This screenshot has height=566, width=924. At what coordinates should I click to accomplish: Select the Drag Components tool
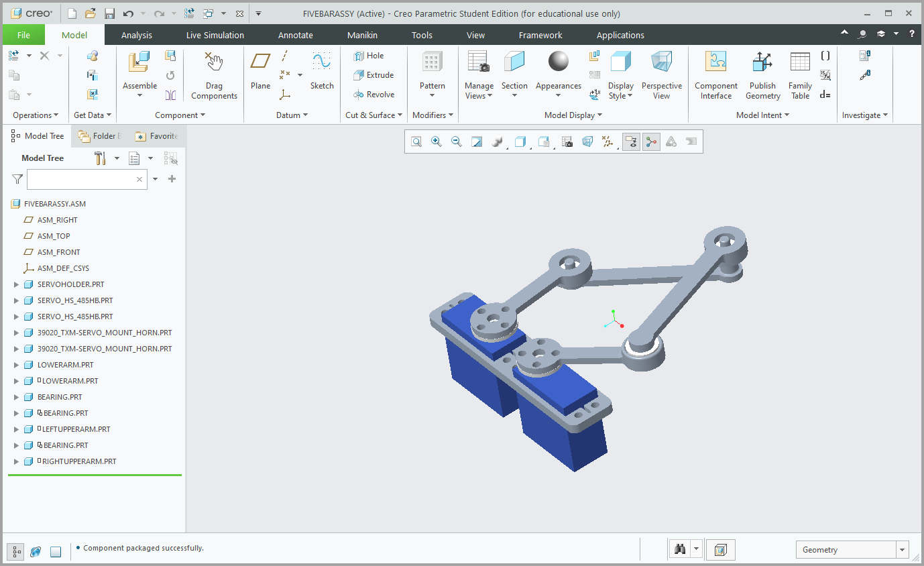[x=214, y=75]
